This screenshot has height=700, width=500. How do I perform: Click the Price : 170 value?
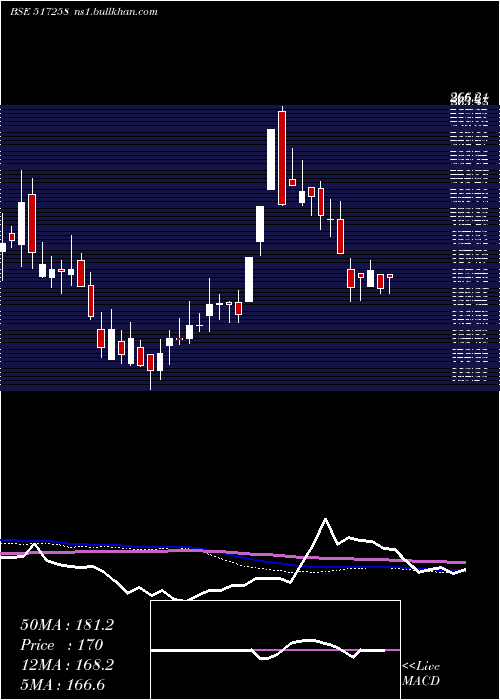[62, 645]
